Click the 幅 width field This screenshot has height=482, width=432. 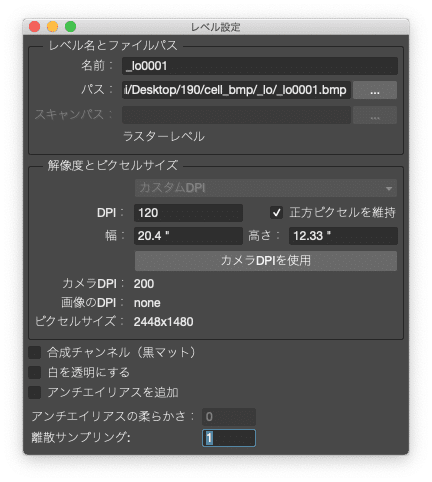click(x=188, y=236)
